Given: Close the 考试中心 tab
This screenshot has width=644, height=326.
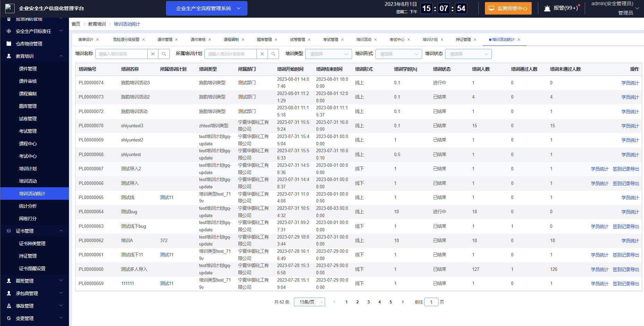Looking at the screenshot, I should coord(409,40).
